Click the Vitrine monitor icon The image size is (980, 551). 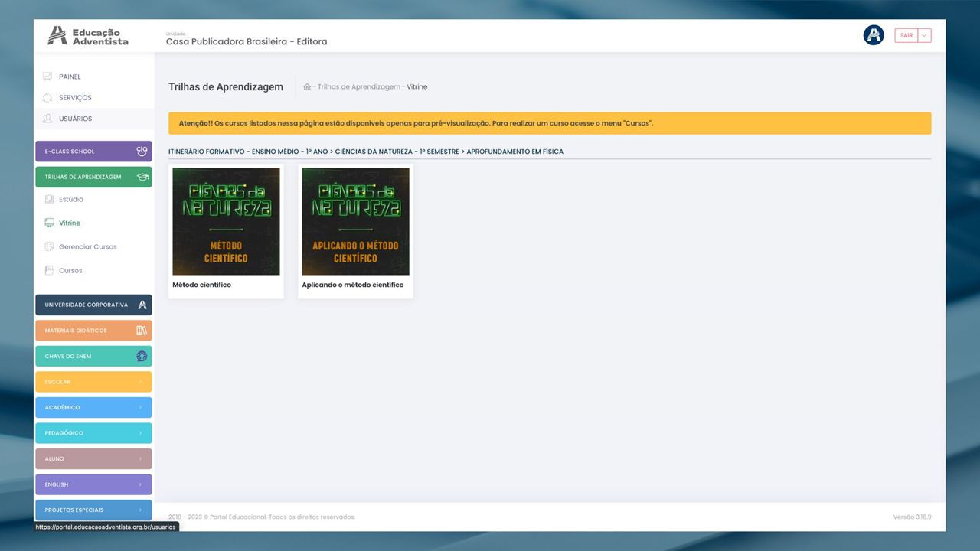tap(50, 223)
